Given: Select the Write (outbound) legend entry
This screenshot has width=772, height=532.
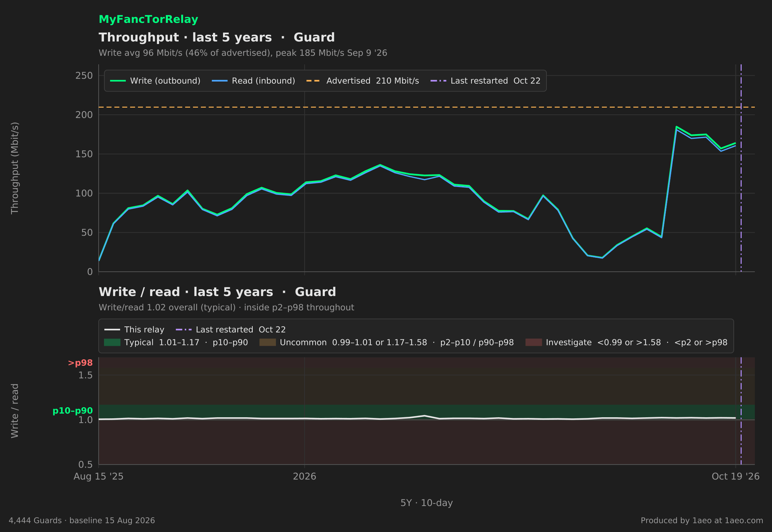Looking at the screenshot, I should (x=155, y=81).
